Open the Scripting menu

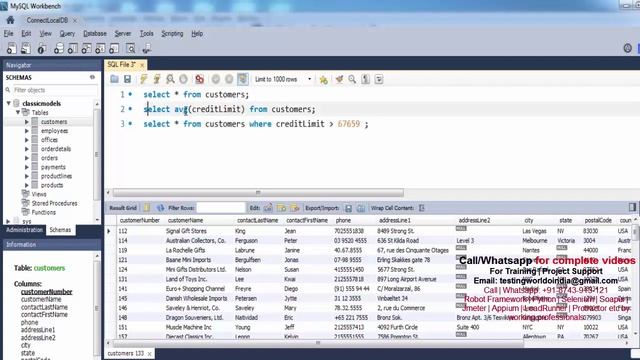(x=172, y=33)
